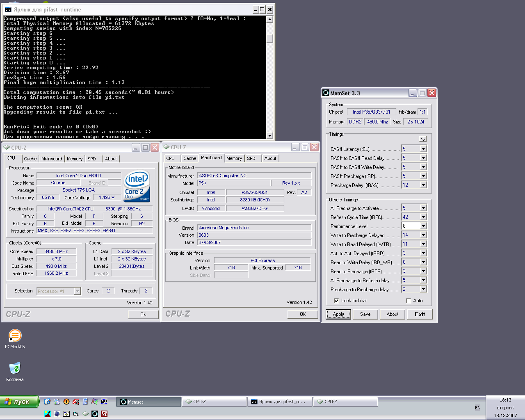Launch the PLL quick launch icon
Screen dimensions: 525x420
tap(104, 402)
